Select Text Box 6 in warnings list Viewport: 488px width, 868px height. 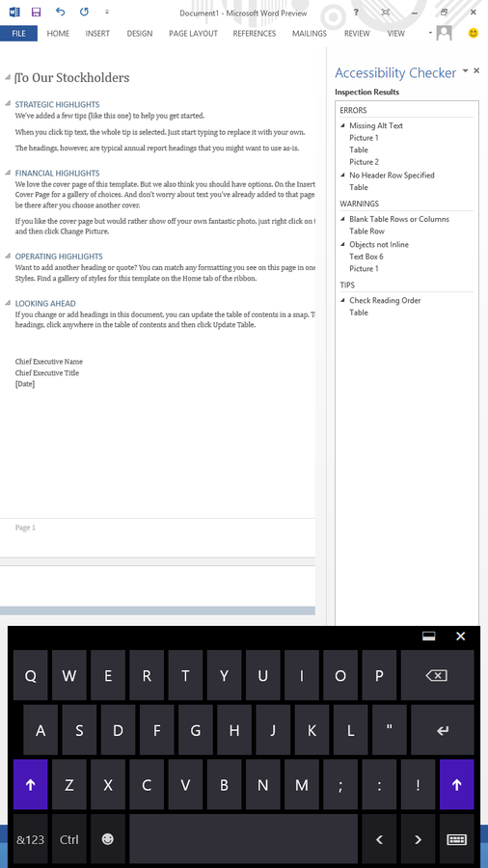point(366,257)
